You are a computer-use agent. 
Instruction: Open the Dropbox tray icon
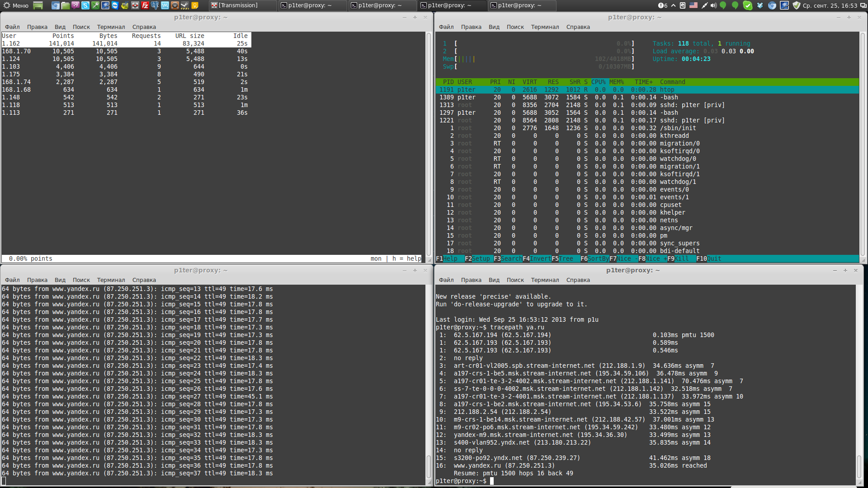(760, 5)
